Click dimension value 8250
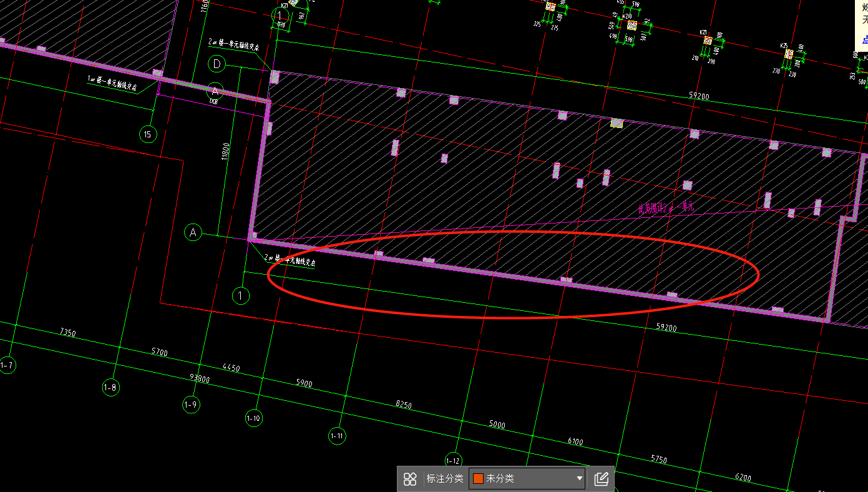 click(x=404, y=405)
